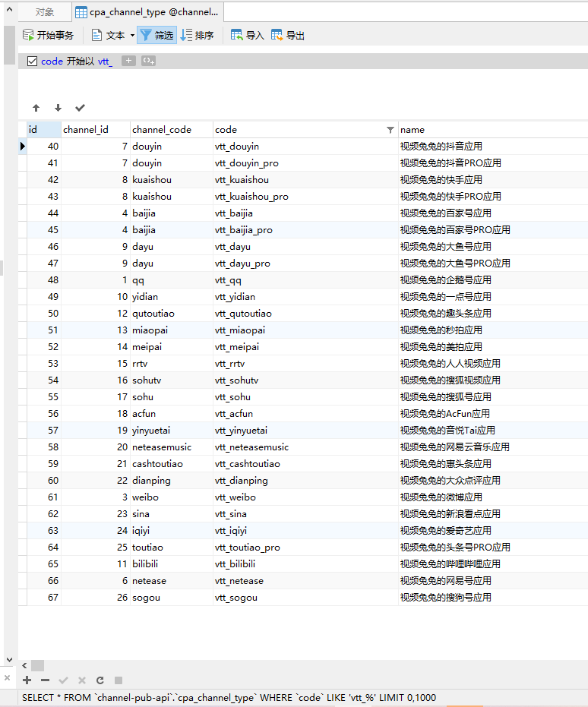Select the cpa_channel_type table tab
Viewport: 588px width, 707px height.
point(147,12)
